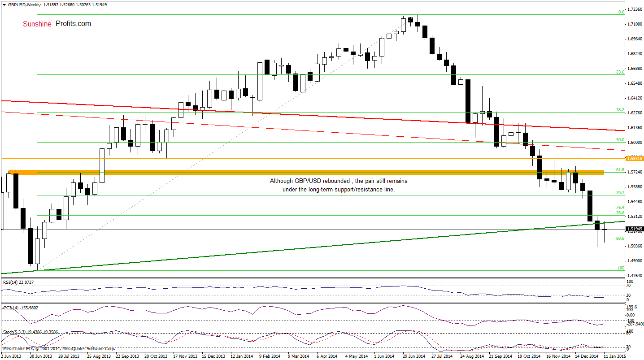This screenshot has height=360, width=644.
Task: Click the 23.6 Fibonacci level label
Action: pos(621,72)
